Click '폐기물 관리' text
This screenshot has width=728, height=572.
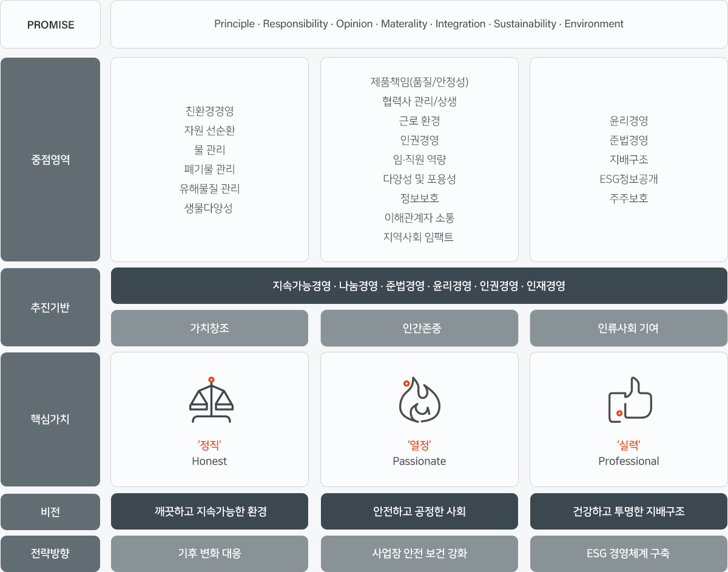click(209, 169)
